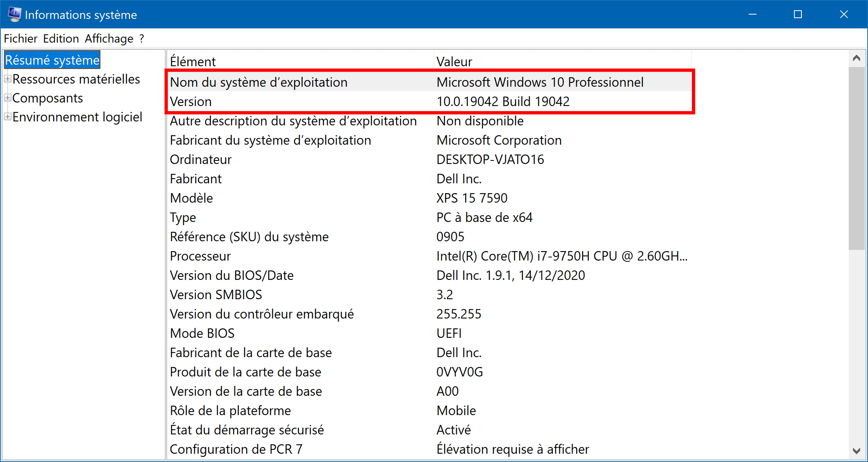Expand the Ressources matérielles node
This screenshot has height=462, width=868.
pyautogui.click(x=7, y=79)
